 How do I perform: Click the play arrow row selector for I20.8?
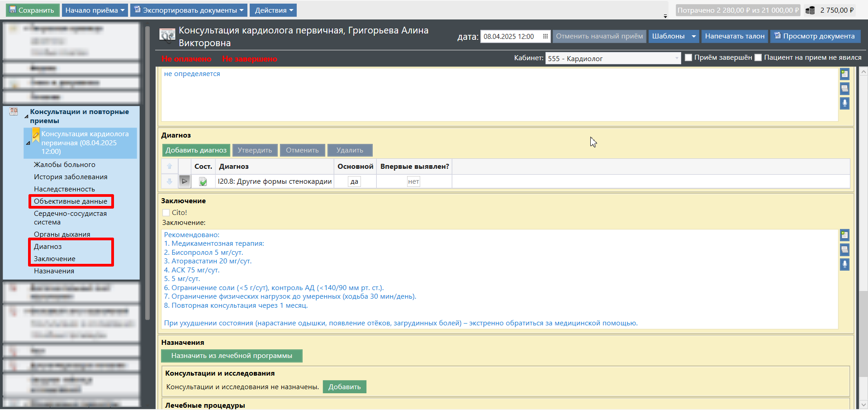185,181
